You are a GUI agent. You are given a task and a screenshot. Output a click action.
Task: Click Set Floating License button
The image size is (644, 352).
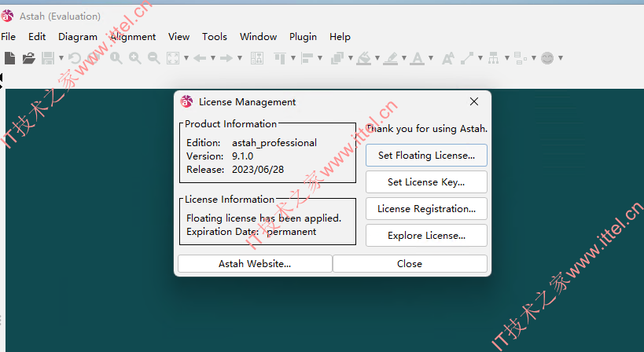point(426,155)
